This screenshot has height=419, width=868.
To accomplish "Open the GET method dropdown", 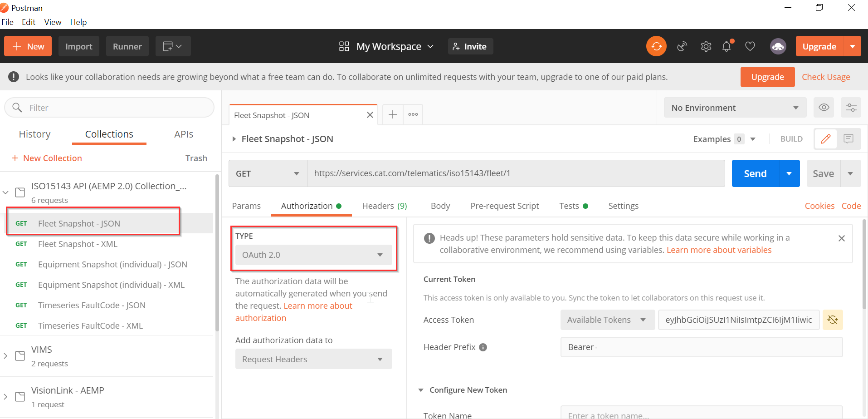I will coord(268,173).
